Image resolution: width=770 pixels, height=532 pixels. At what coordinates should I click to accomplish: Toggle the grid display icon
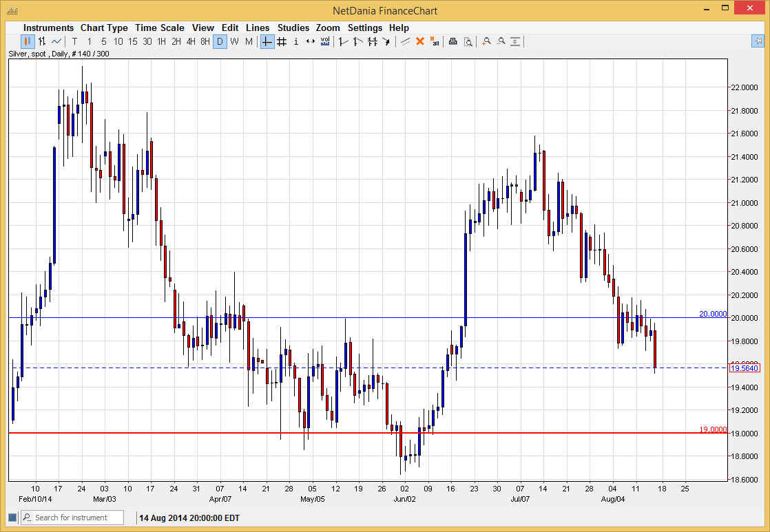pyautogui.click(x=281, y=41)
